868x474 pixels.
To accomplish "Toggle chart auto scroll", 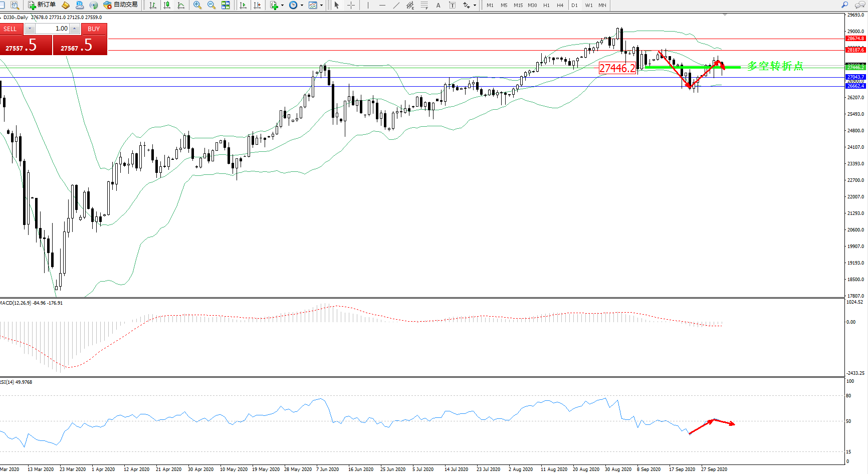I will pyautogui.click(x=243, y=5).
